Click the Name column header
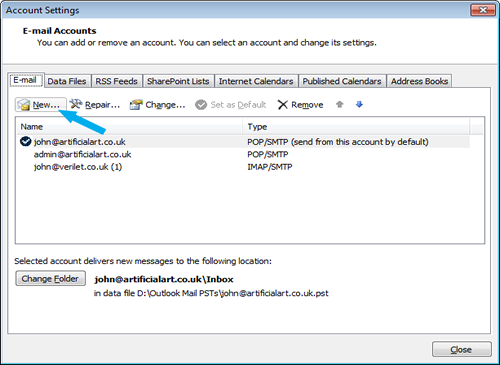500x365 pixels. [129, 127]
